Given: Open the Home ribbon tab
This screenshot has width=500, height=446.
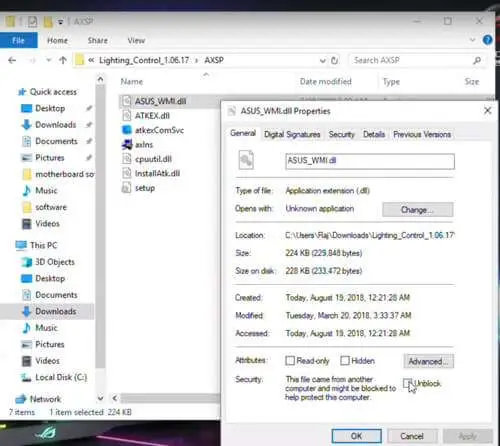Looking at the screenshot, I should click(57, 40).
